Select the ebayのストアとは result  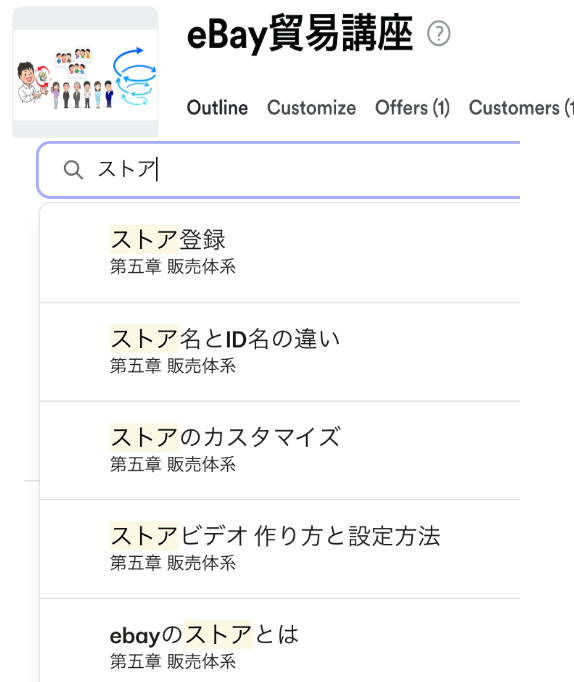click(280, 641)
